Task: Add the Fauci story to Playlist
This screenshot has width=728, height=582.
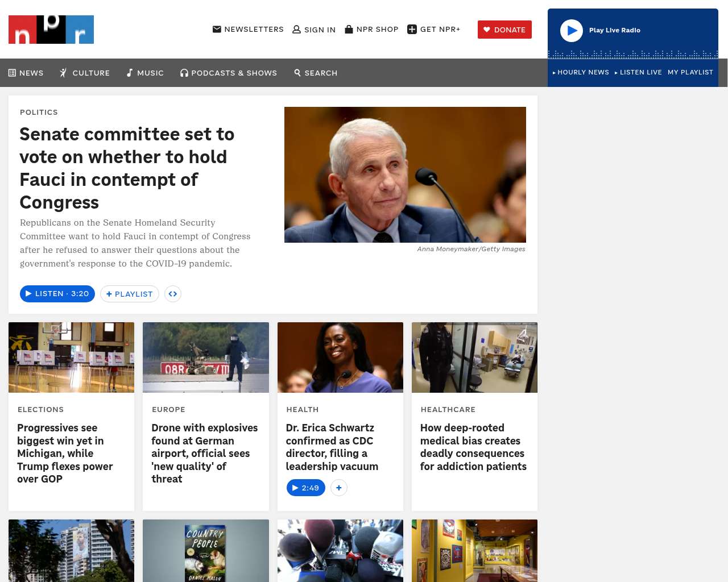Action: click(x=130, y=294)
